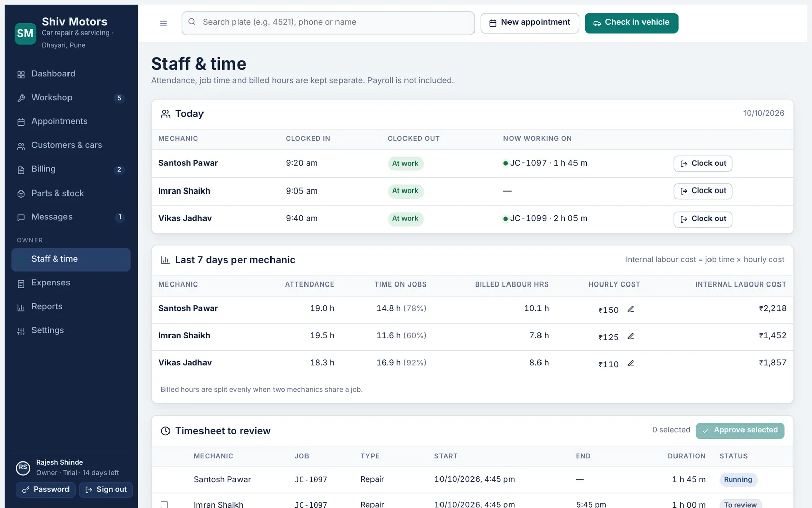Open the Expenses page
Screen dimensions: 812x508
[71, 283]
